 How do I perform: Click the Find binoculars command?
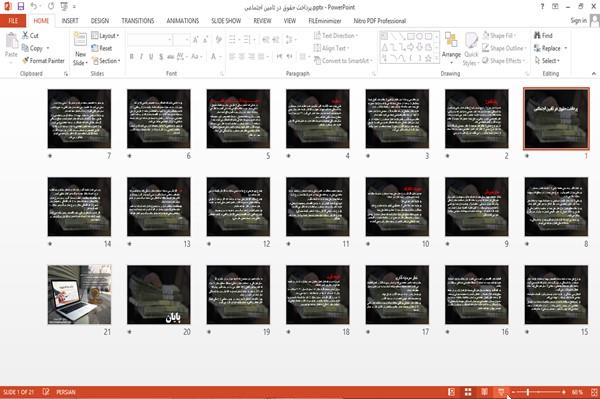tap(543, 35)
